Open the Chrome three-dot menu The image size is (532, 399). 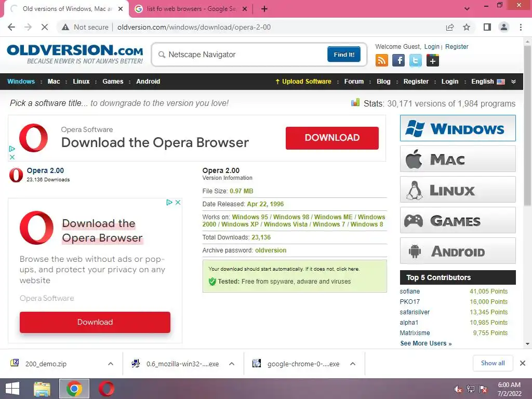521,27
